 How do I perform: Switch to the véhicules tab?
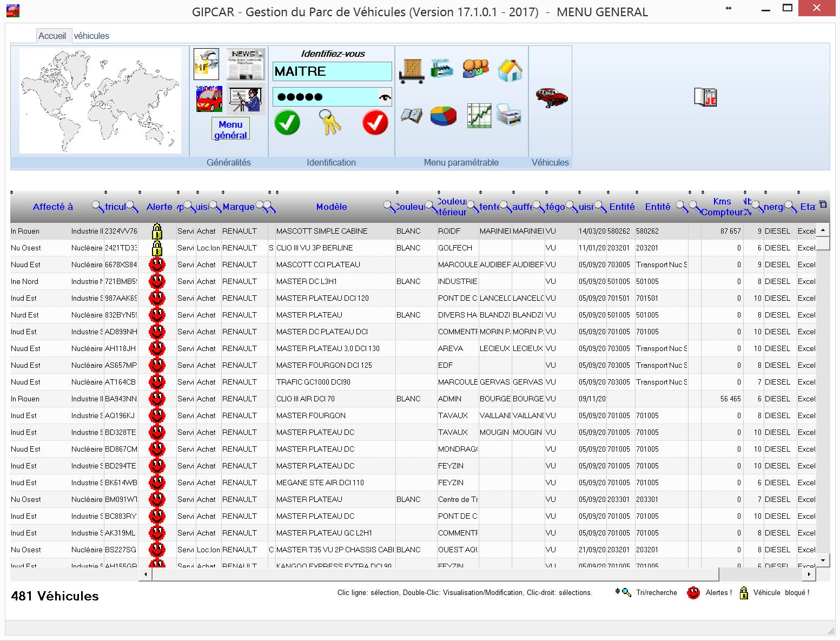[91, 36]
